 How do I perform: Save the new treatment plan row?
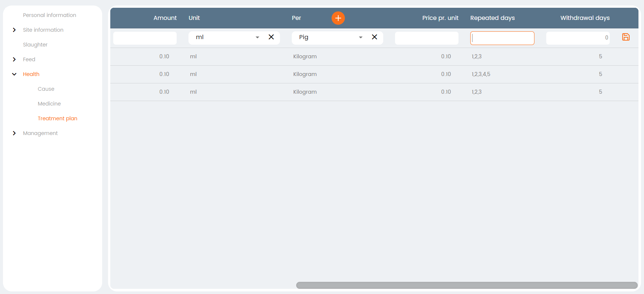pyautogui.click(x=626, y=37)
